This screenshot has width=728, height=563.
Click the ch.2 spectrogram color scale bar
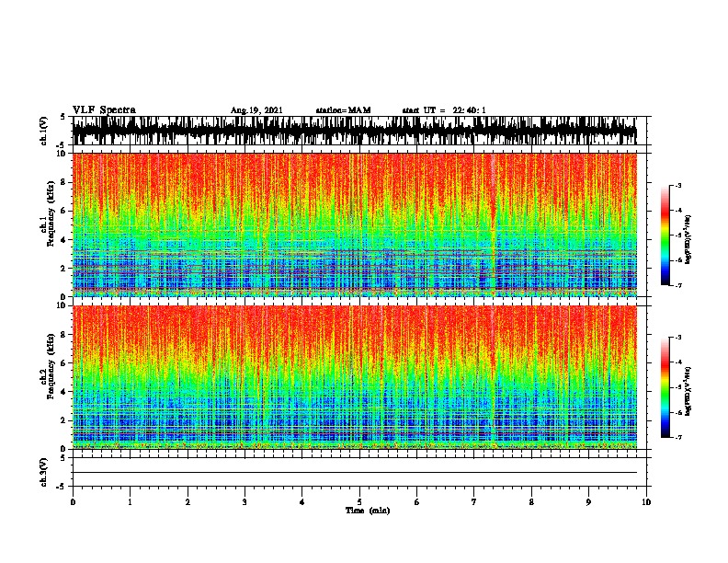(x=665, y=387)
